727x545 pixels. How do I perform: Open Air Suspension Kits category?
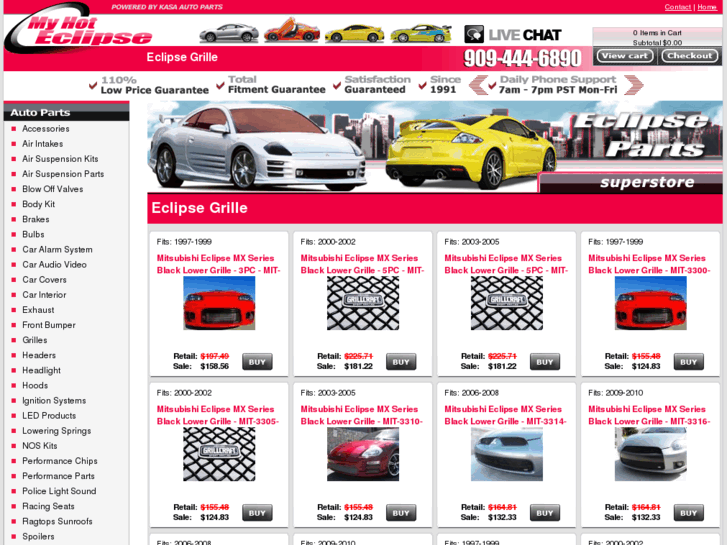coord(60,159)
